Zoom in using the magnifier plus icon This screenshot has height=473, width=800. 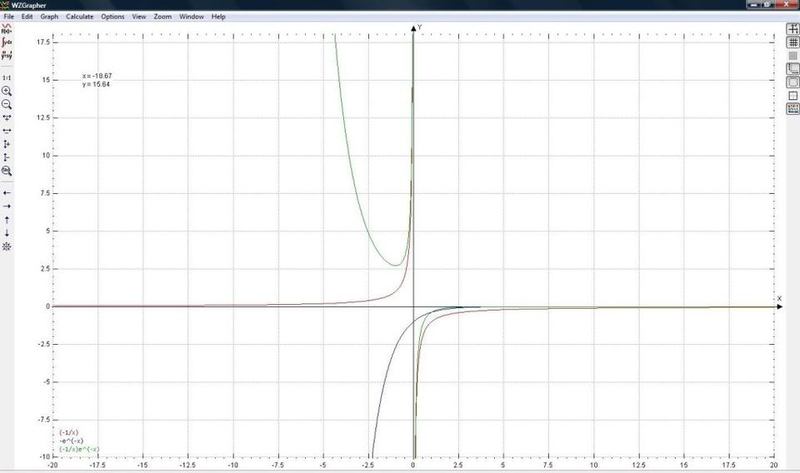tap(7, 90)
